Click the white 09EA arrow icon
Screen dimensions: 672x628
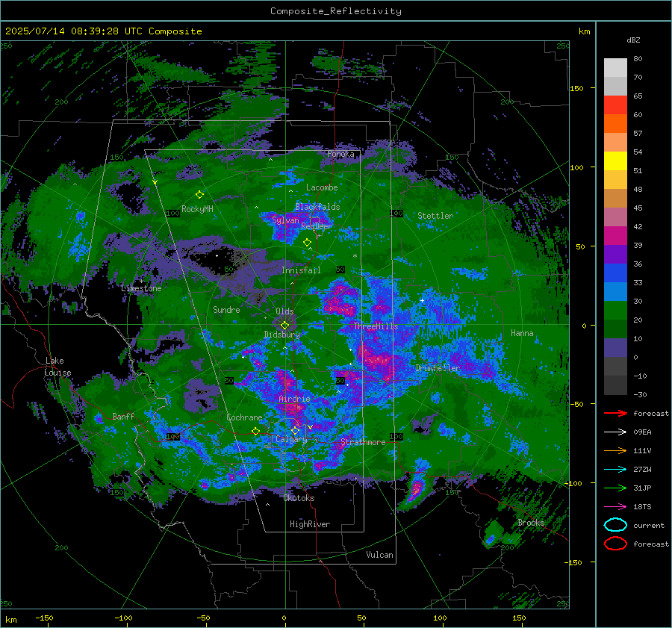pyautogui.click(x=615, y=432)
